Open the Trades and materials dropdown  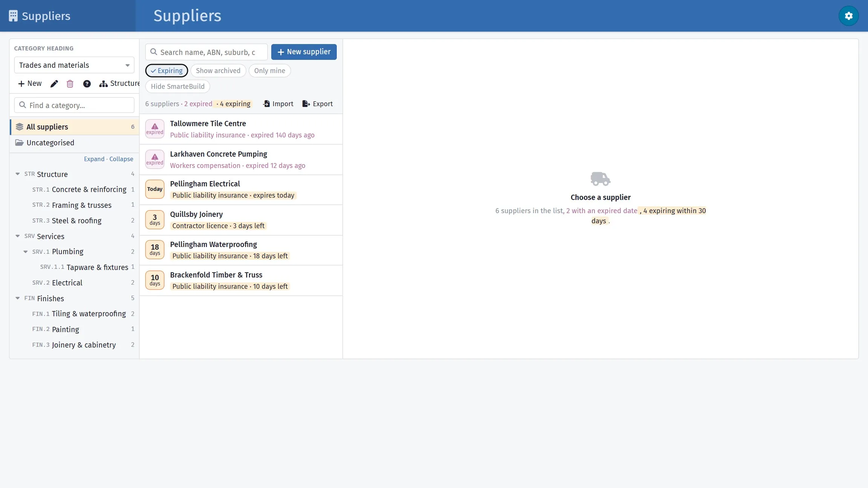pyautogui.click(x=74, y=65)
